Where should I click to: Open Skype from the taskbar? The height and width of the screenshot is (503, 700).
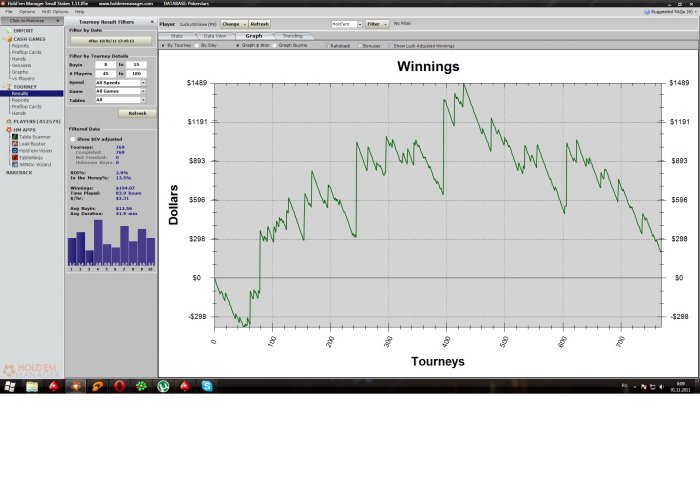(x=207, y=386)
